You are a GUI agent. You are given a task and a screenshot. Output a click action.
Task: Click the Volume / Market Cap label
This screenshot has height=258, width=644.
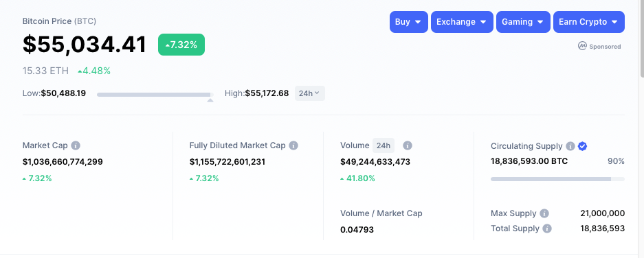[x=381, y=213]
